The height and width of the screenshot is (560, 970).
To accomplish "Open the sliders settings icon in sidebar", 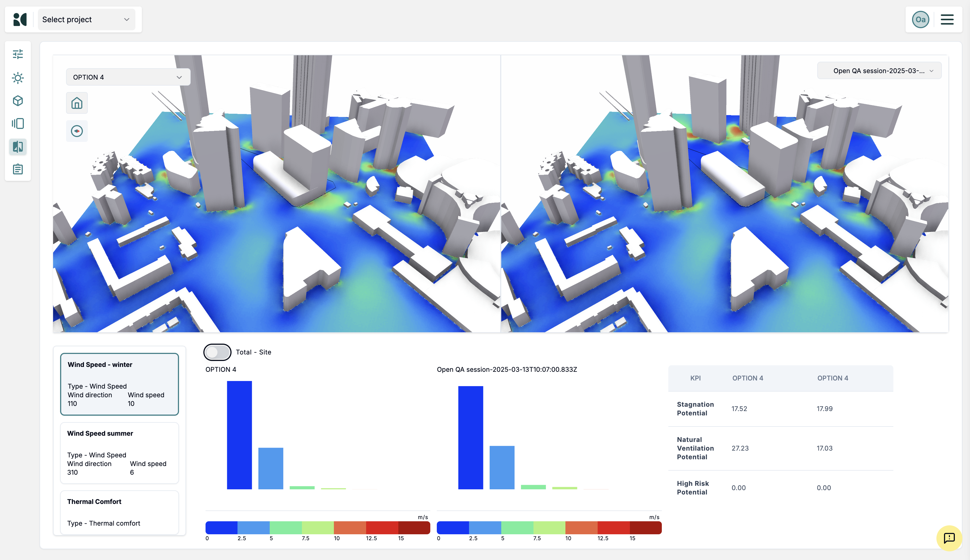I will [x=18, y=54].
